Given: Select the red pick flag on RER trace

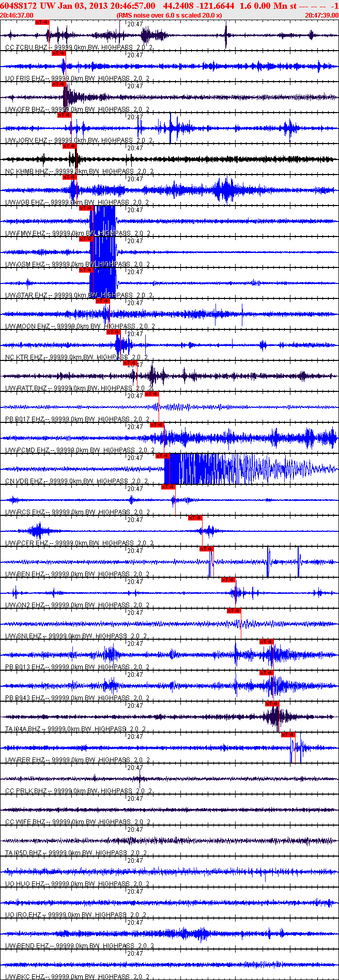Looking at the screenshot, I should click(288, 735).
